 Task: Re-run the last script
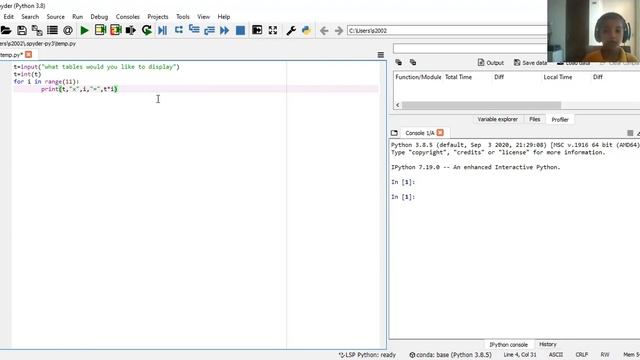point(147,30)
